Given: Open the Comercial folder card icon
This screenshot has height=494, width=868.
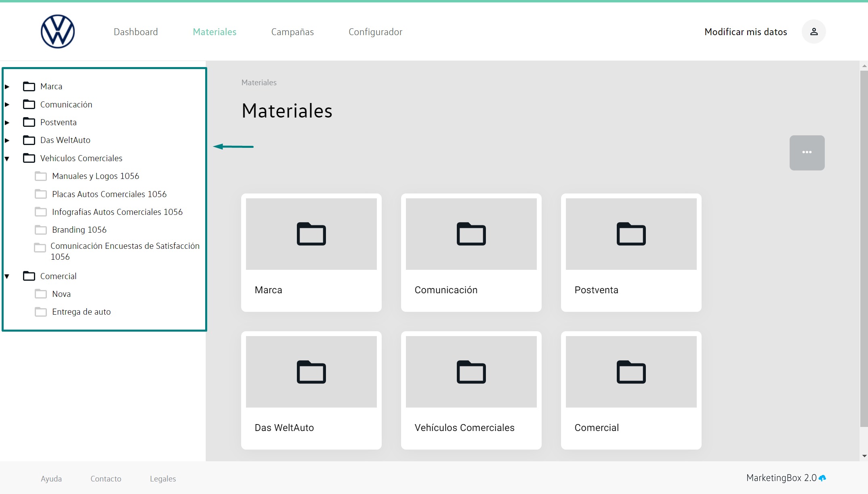Looking at the screenshot, I should coord(631,372).
